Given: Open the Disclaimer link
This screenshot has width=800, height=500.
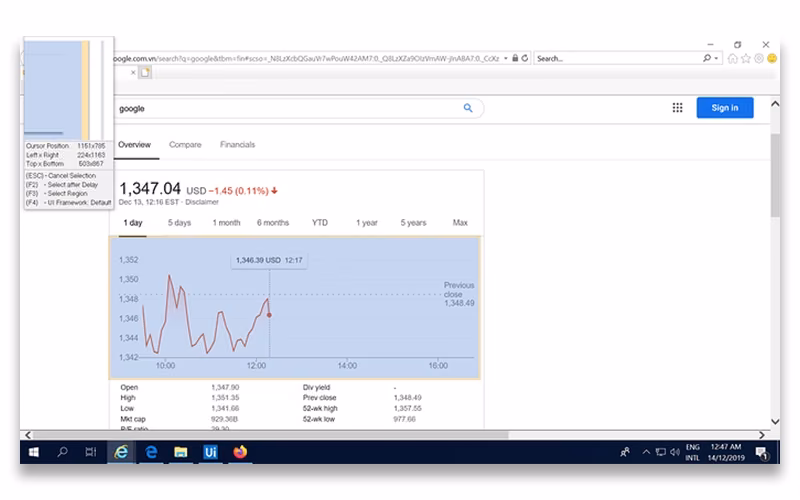Looking at the screenshot, I should [x=202, y=202].
